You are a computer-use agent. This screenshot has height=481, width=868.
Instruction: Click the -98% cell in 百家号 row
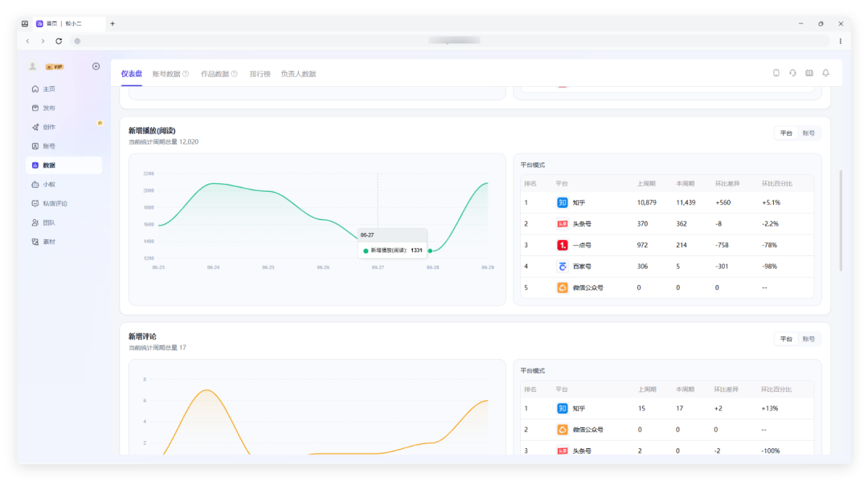769,267
